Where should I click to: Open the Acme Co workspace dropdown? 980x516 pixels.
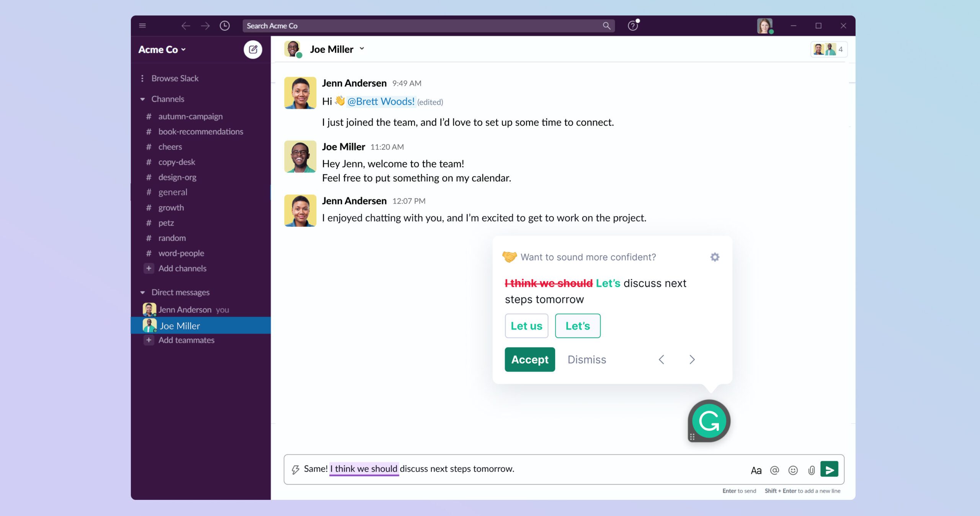pos(162,50)
